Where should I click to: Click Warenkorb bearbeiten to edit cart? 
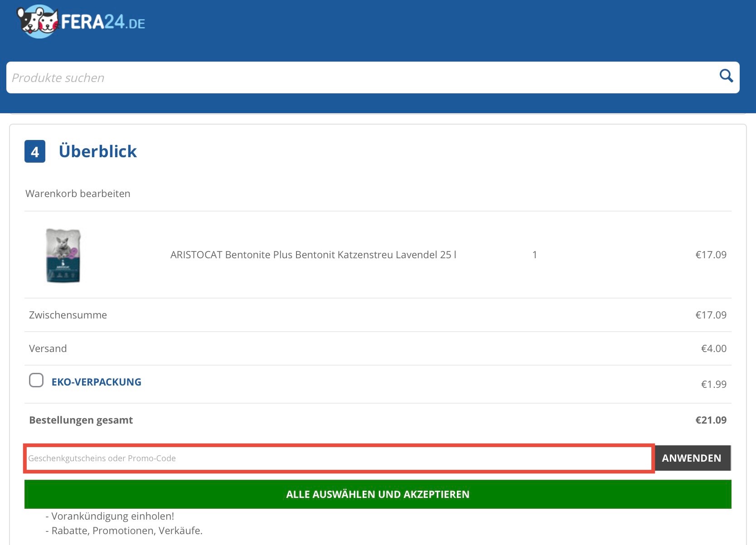pyautogui.click(x=78, y=193)
